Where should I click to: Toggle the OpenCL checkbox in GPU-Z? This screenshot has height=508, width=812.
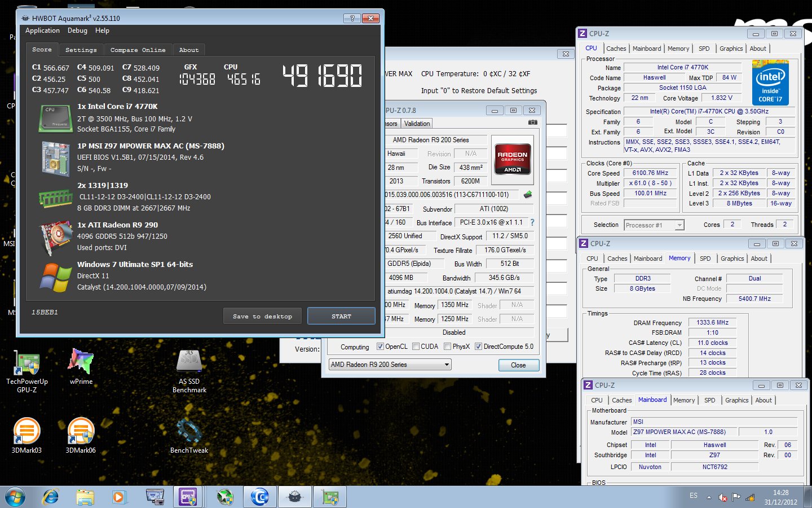point(380,347)
